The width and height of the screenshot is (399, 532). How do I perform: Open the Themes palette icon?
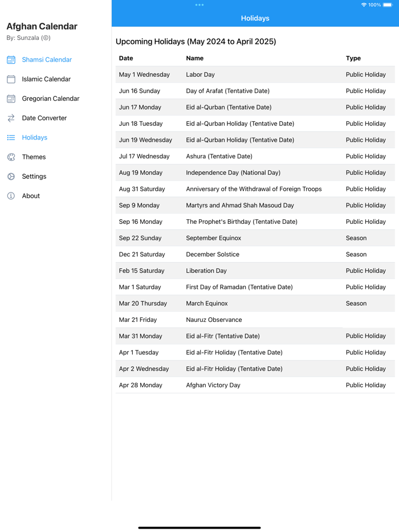[x=11, y=157]
